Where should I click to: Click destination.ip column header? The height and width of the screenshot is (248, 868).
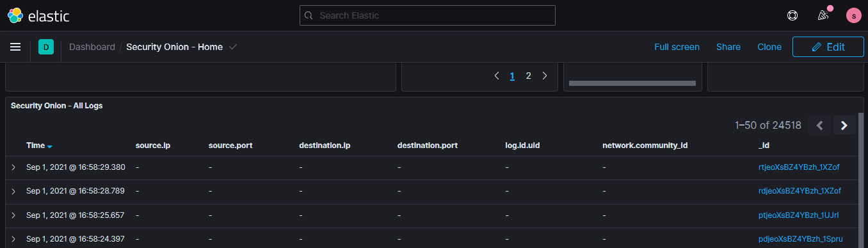325,145
